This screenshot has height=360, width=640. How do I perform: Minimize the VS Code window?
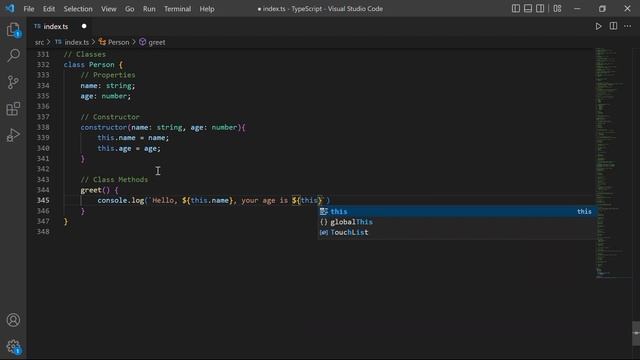point(577,9)
